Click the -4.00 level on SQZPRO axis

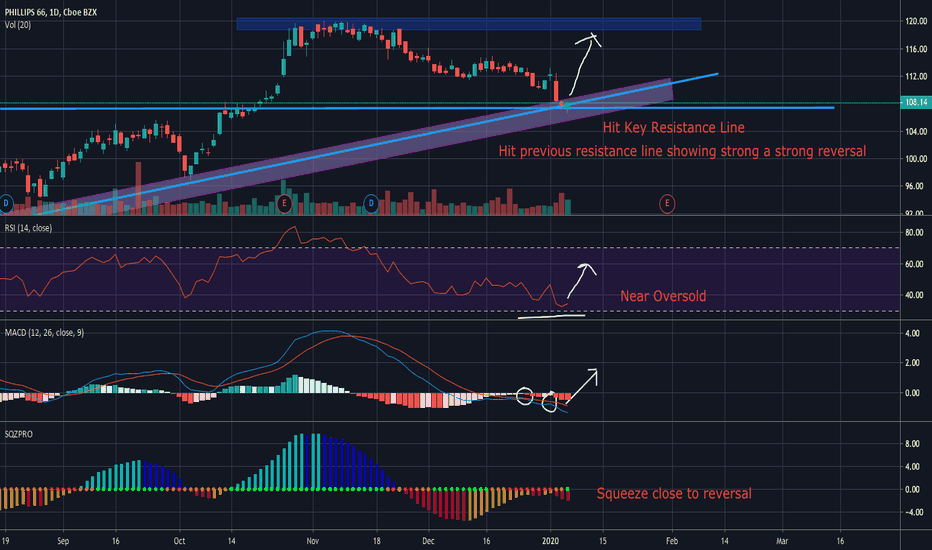[912, 512]
